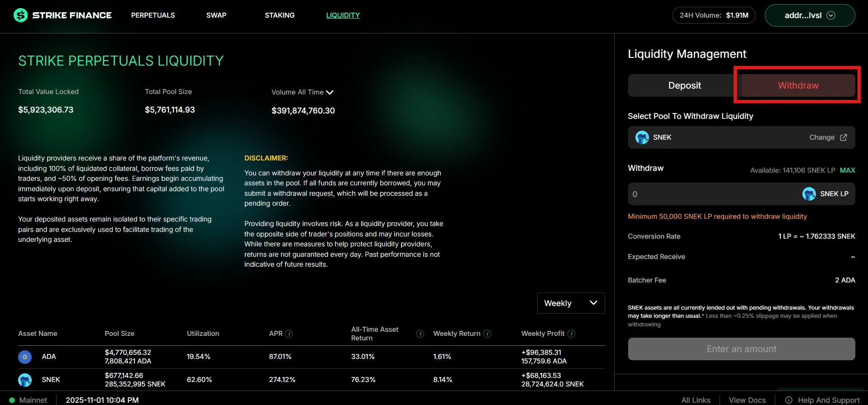Click the Strike Finance logo icon
868x405 pixels.
pyautogui.click(x=20, y=15)
